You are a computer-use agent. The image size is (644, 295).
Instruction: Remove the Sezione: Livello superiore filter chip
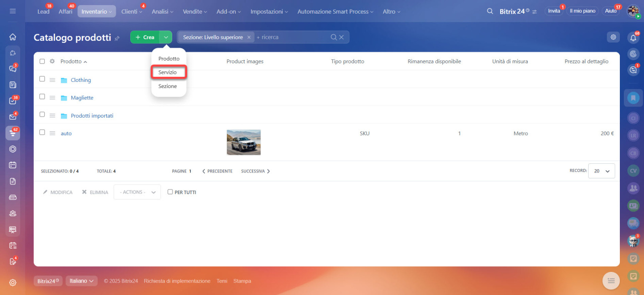249,37
